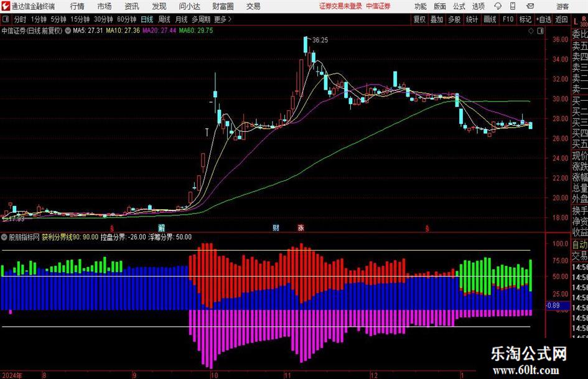Click the MA20: 27.44 indicator value
This screenshot has width=588, height=379.
[159, 30]
